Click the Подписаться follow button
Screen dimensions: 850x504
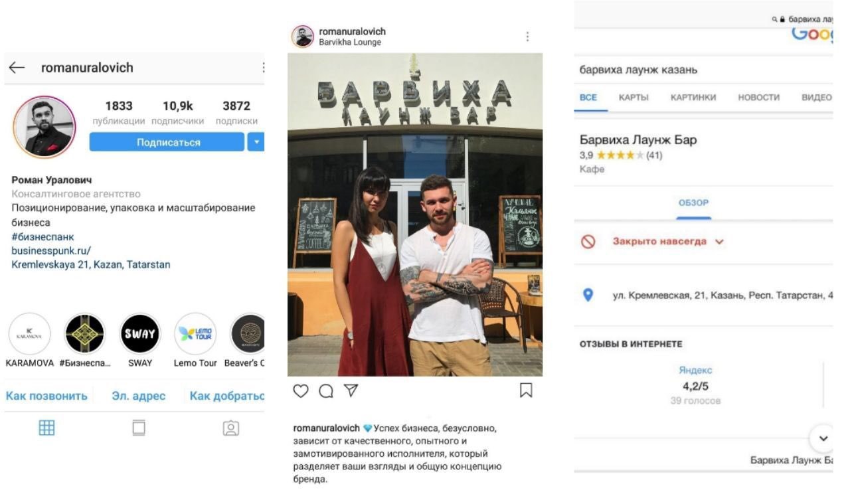coord(167,141)
